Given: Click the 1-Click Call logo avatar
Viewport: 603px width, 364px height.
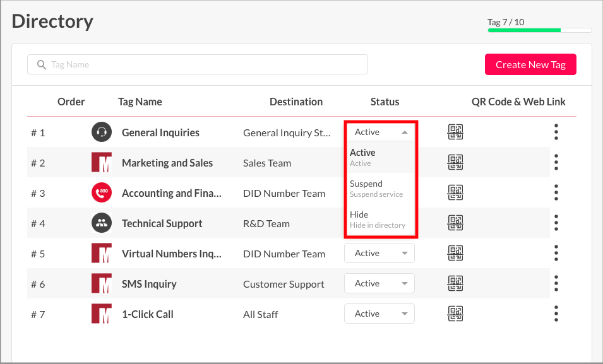Looking at the screenshot, I should (102, 314).
